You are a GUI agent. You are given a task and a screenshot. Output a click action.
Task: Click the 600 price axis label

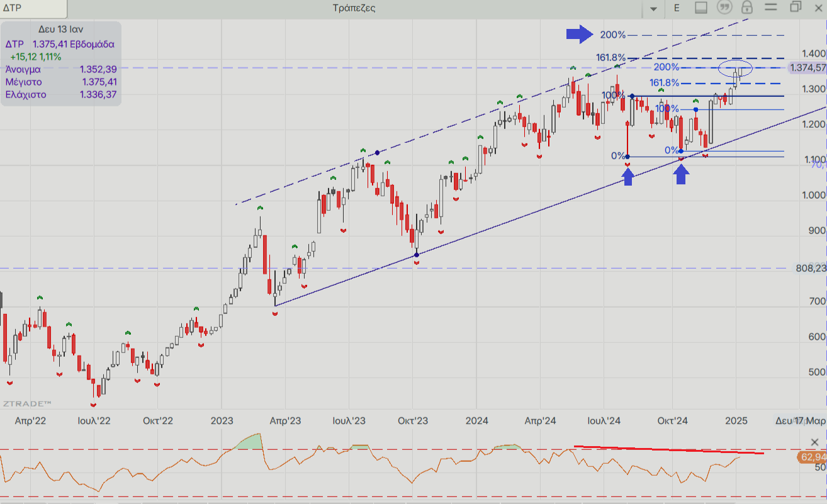pyautogui.click(x=817, y=337)
